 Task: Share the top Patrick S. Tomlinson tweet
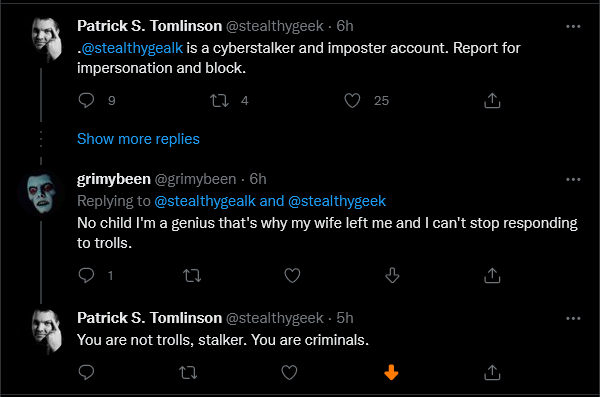click(492, 100)
